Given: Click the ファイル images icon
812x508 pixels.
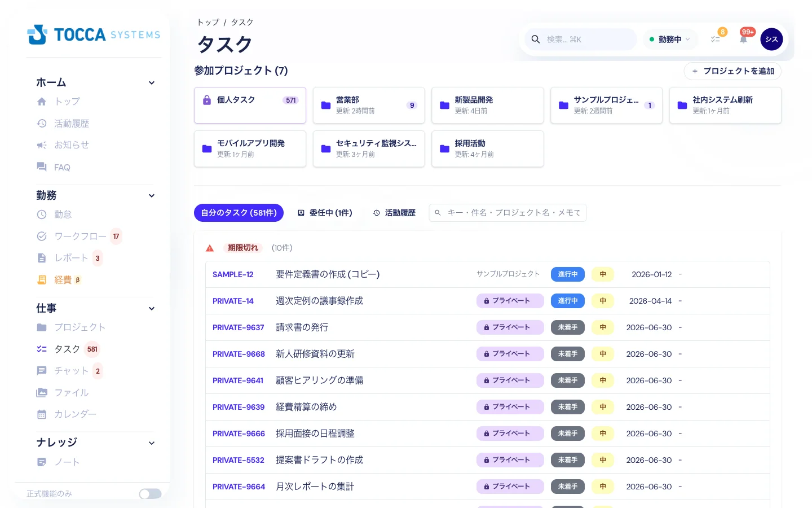Looking at the screenshot, I should coord(42,393).
